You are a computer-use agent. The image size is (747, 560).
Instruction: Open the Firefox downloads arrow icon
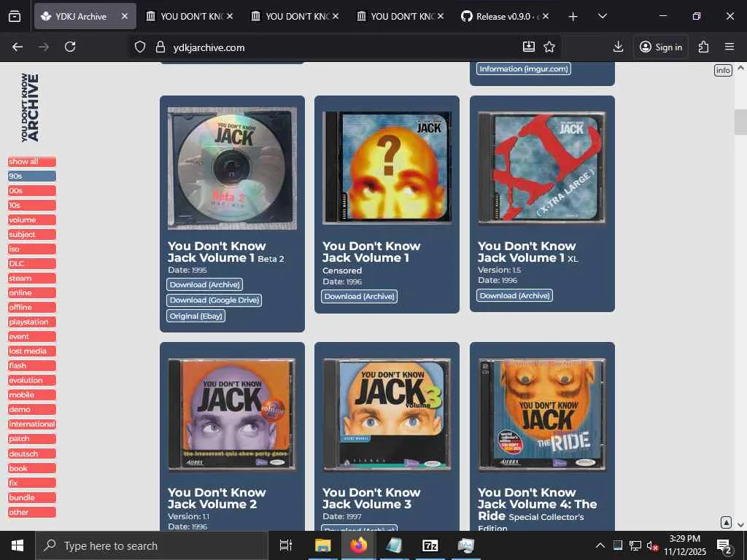point(618,47)
